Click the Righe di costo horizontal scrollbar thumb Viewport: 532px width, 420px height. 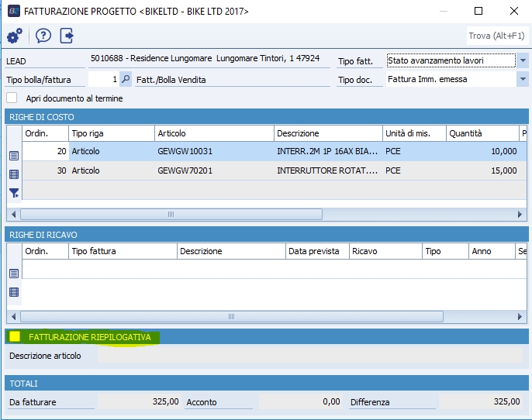pos(171,214)
